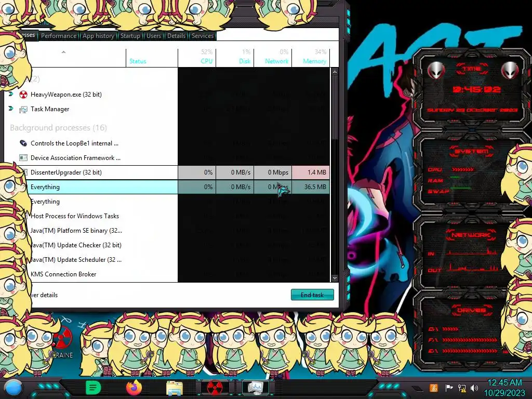
Task: Click the LoopBe1 internal process icon
Action: coord(23,143)
